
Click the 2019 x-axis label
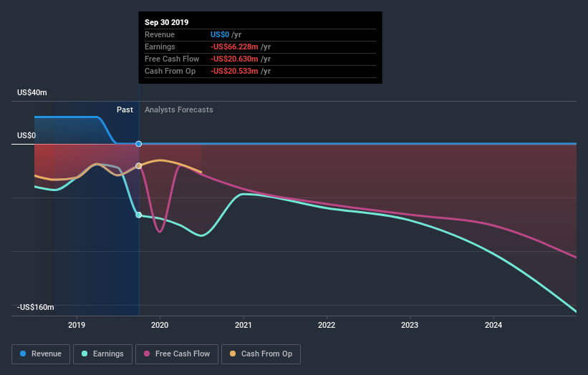[77, 325]
